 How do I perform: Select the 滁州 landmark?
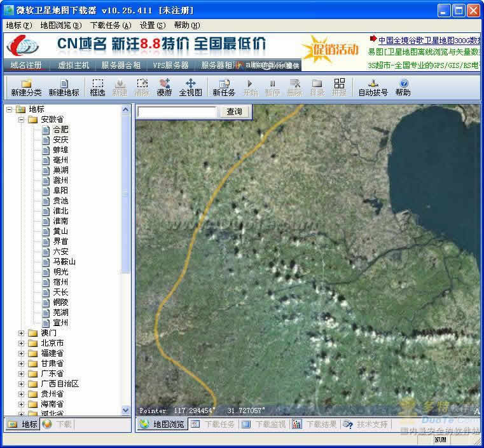(x=60, y=180)
